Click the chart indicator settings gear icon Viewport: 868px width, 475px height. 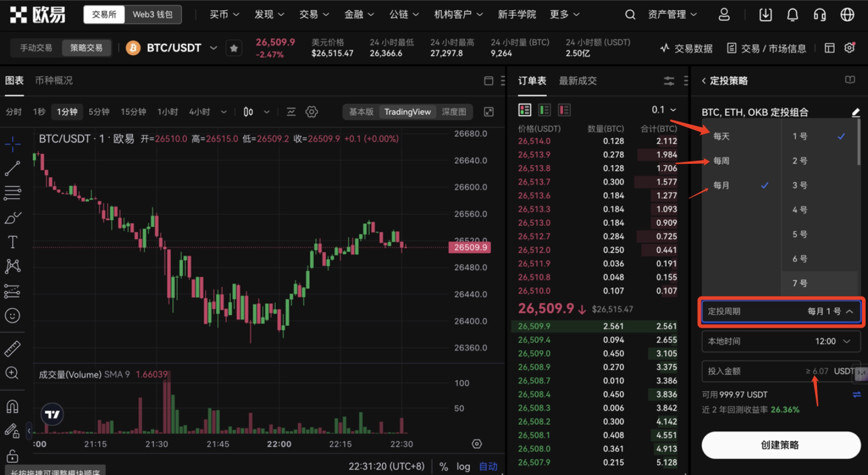tap(312, 112)
